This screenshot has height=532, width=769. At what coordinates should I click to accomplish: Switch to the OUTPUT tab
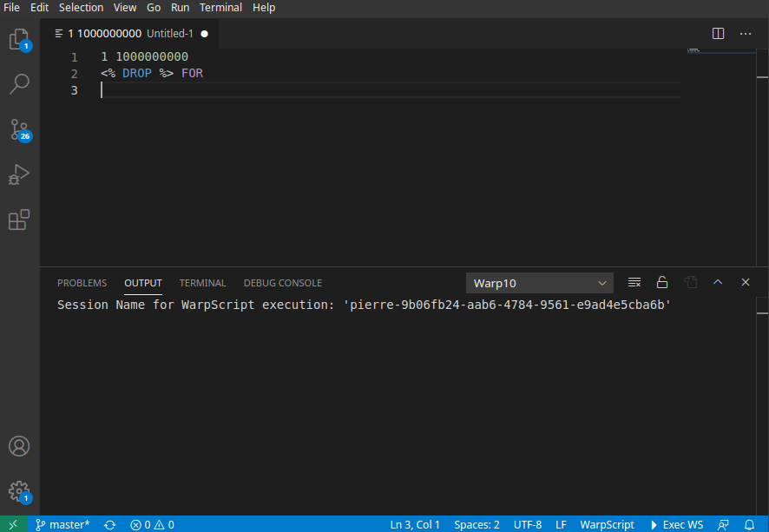142,283
